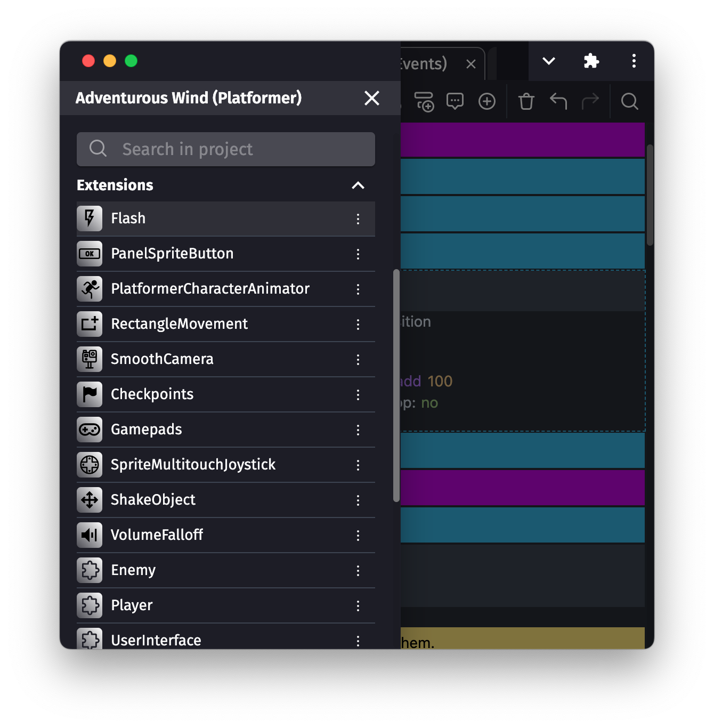The image size is (714, 728).
Task: Close the events tab
Action: (470, 64)
